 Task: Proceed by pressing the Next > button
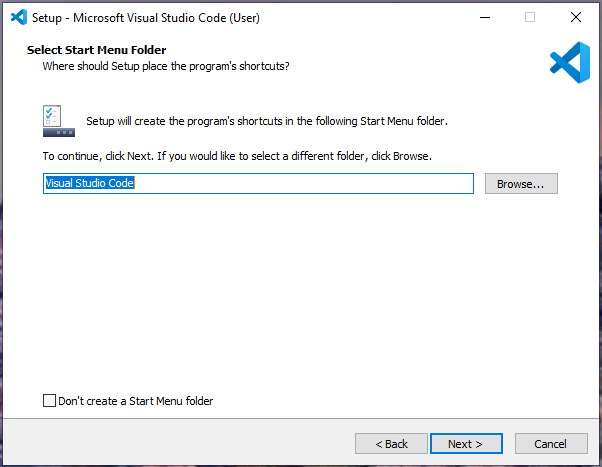(465, 443)
